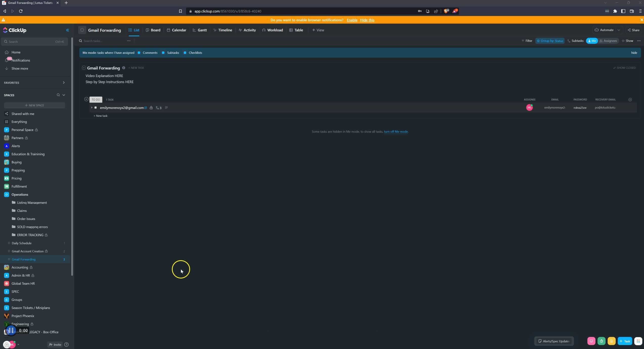Viewport: 644px width, 349px height.
Task: Click the turn off Me mode link
Action: click(396, 132)
